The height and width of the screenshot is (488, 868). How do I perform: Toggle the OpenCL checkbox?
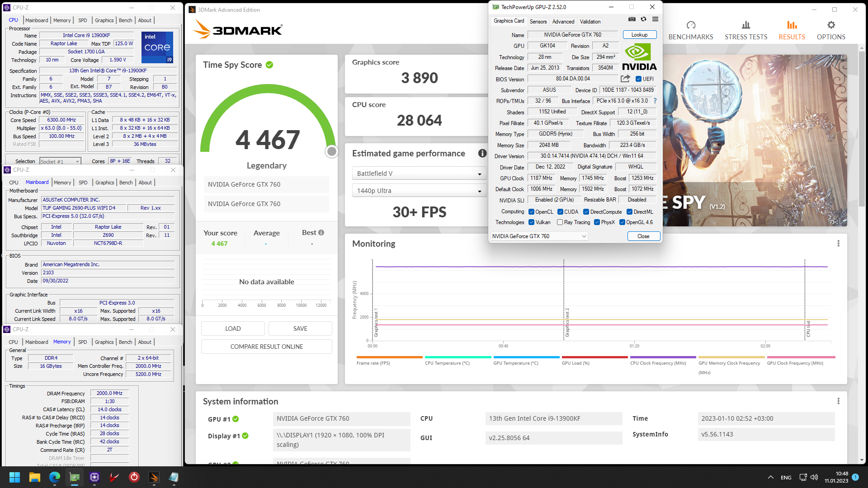(532, 212)
